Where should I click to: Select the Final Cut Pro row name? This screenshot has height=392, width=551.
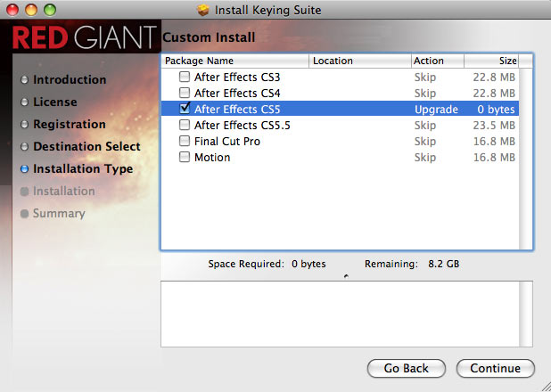point(227,141)
